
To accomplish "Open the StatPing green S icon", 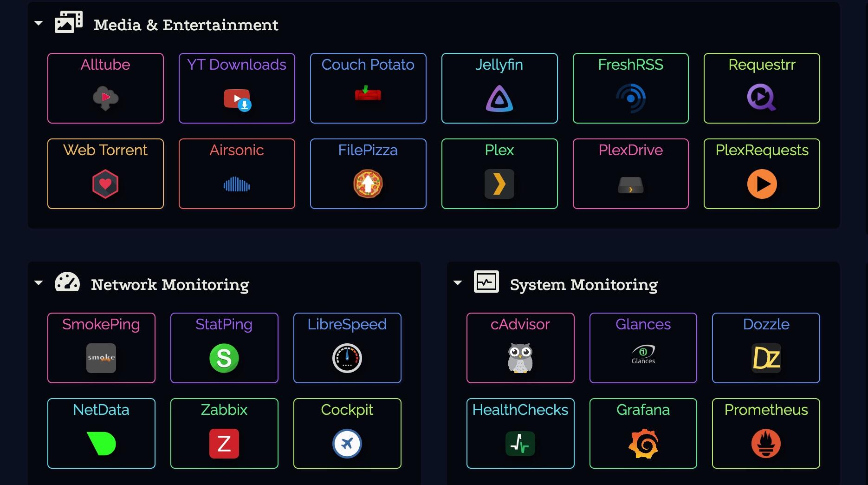I will tap(224, 358).
